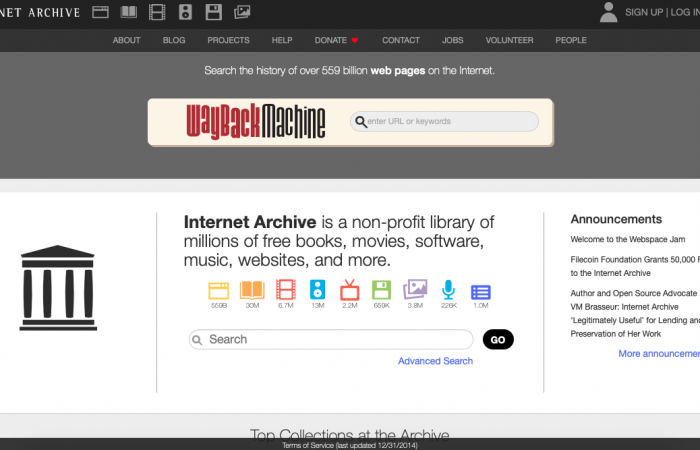Click the Internet Archive building logo
700x450 pixels.
(58, 288)
